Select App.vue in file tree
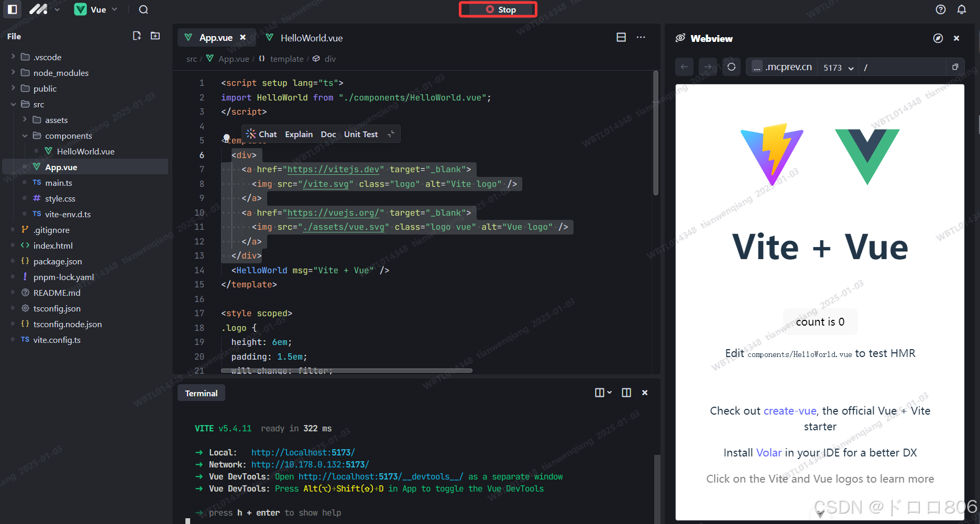This screenshot has width=980, height=524. point(84,167)
